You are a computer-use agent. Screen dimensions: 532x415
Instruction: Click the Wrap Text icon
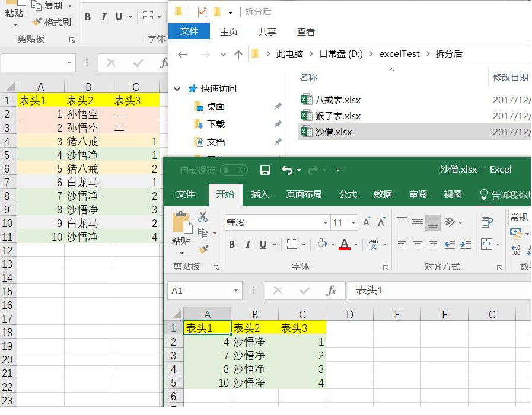point(487,222)
